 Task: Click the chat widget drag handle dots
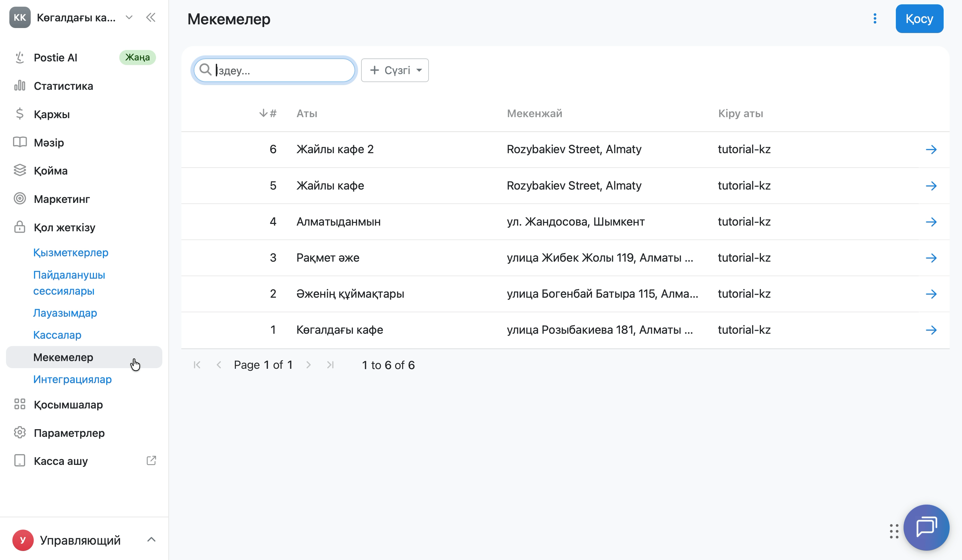coord(894,531)
